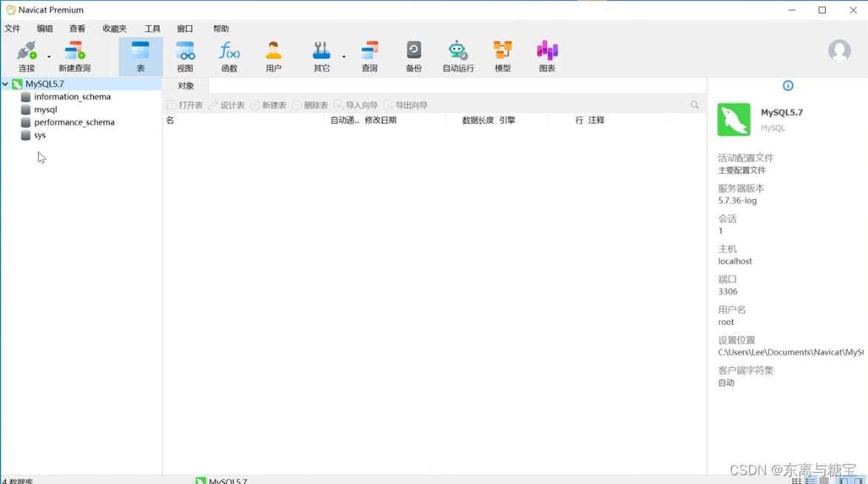Open the 连接 dropdown arrow
This screenshot has width=868, height=484.
click(x=49, y=56)
